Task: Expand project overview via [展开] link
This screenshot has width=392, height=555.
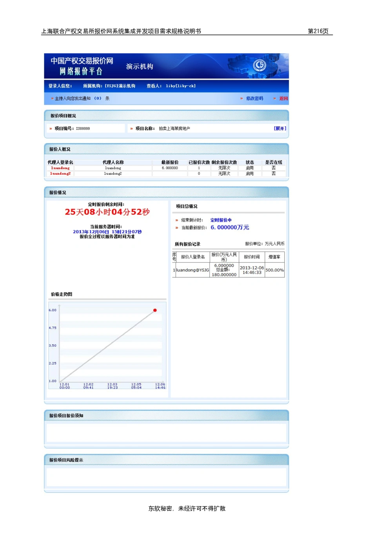Action: click(280, 128)
